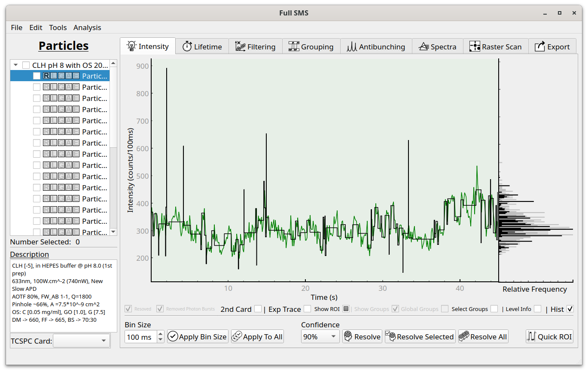Click the Bin Size 100 ms field
This screenshot has height=372, width=588.
click(x=141, y=337)
